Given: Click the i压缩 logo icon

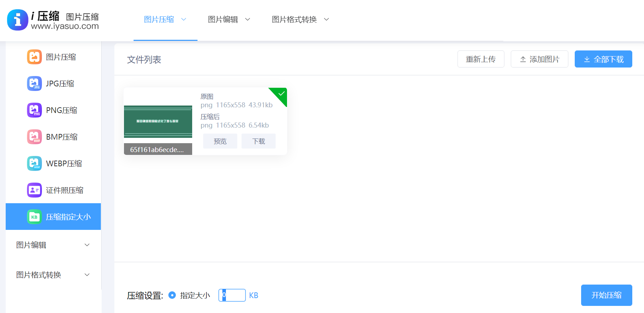Looking at the screenshot, I should coord(17,20).
